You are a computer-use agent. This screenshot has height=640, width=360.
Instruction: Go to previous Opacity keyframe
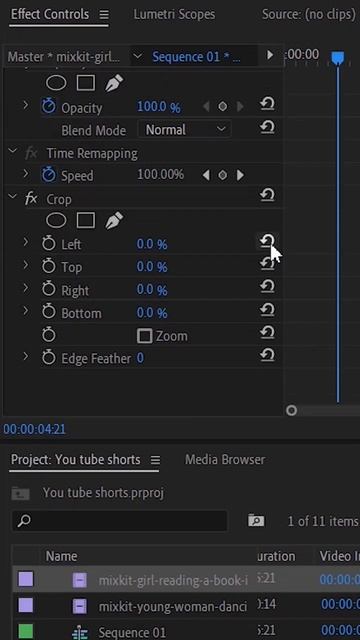tap(206, 107)
